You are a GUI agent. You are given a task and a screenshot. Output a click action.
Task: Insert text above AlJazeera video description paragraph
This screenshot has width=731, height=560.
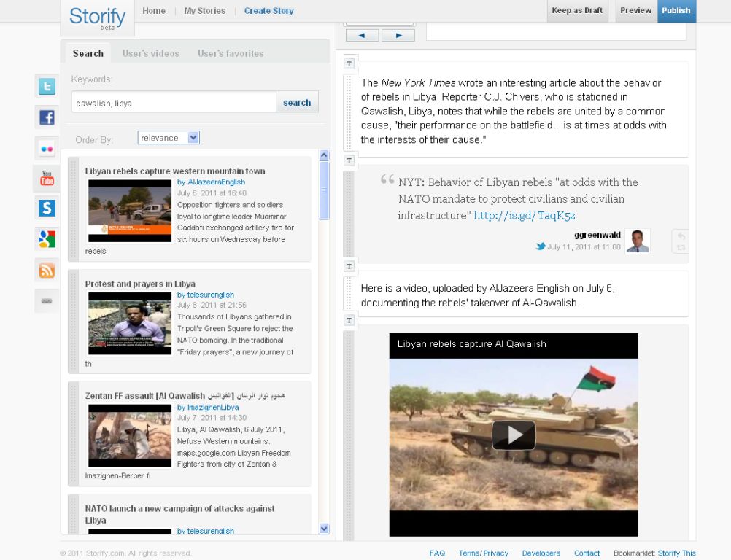pyautogui.click(x=349, y=266)
